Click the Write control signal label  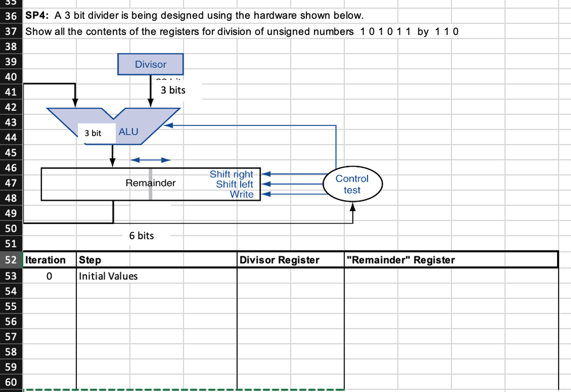pyautogui.click(x=241, y=194)
